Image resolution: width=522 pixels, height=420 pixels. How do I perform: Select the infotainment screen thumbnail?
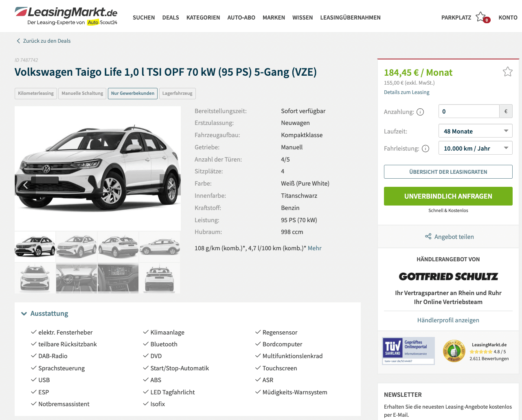coord(118,278)
